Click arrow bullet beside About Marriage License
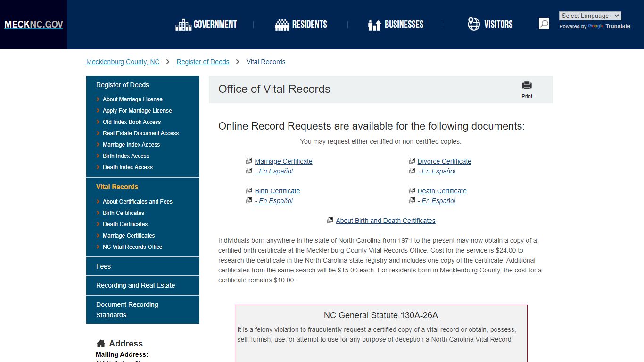The image size is (644, 362). click(x=98, y=99)
